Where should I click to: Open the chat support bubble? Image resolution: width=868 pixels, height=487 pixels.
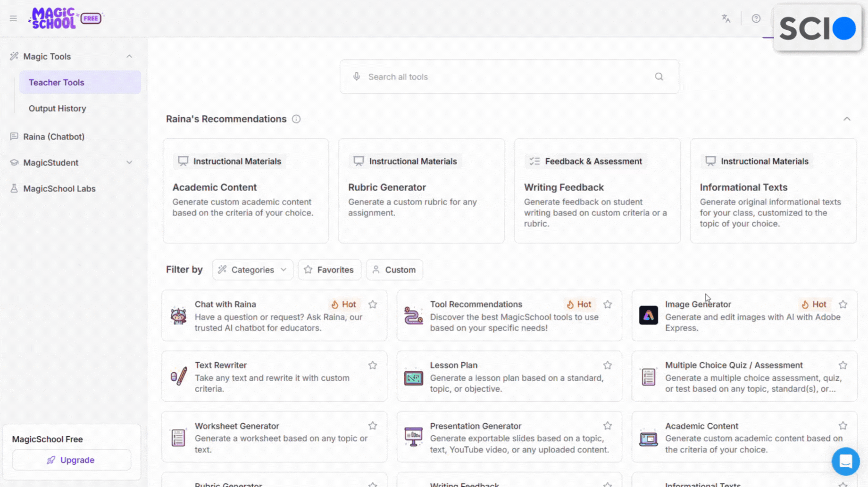pos(846,461)
